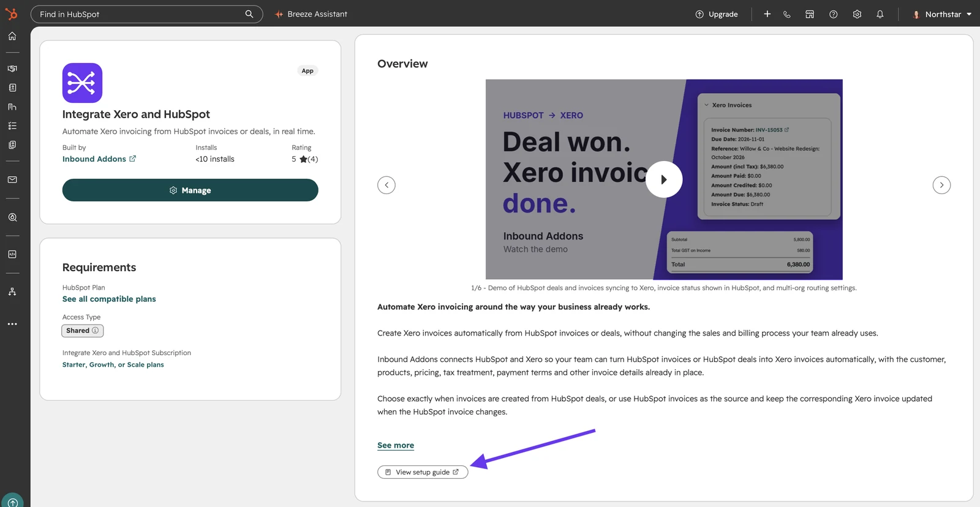Click the '<10 installs' text
The width and height of the screenshot is (980, 507).
pyautogui.click(x=215, y=159)
